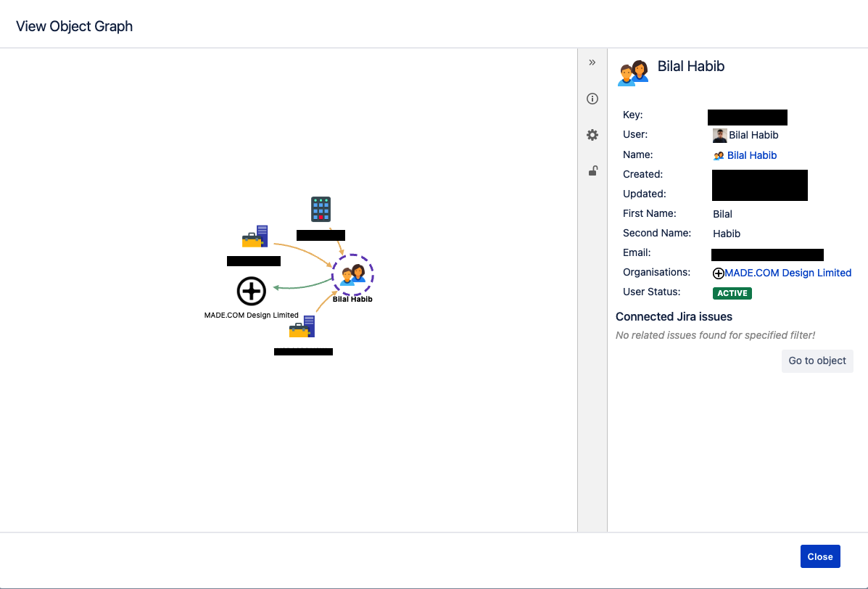This screenshot has height=589, width=868.
Task: Click the MADE.COM Design Limited graph node
Action: 252,291
